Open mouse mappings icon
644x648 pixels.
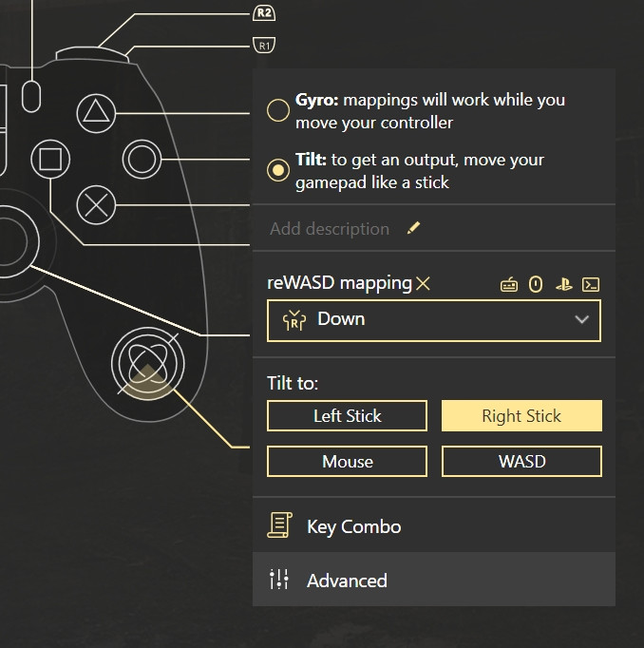(536, 285)
